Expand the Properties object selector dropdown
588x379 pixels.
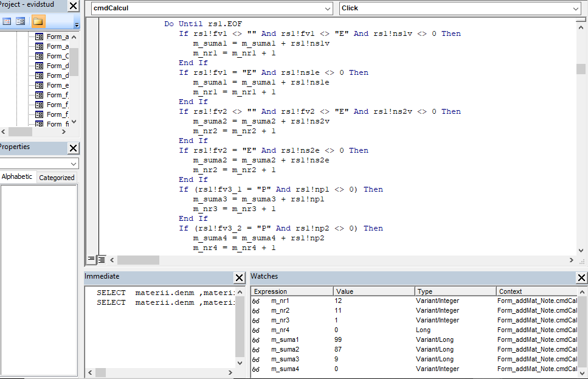(74, 164)
